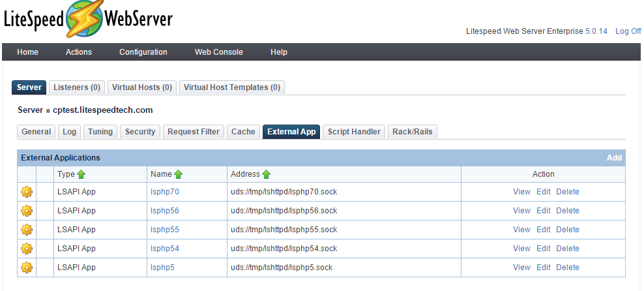Image resolution: width=644 pixels, height=291 pixels.
Task: Edit the lsphp54 external app
Action: point(544,249)
